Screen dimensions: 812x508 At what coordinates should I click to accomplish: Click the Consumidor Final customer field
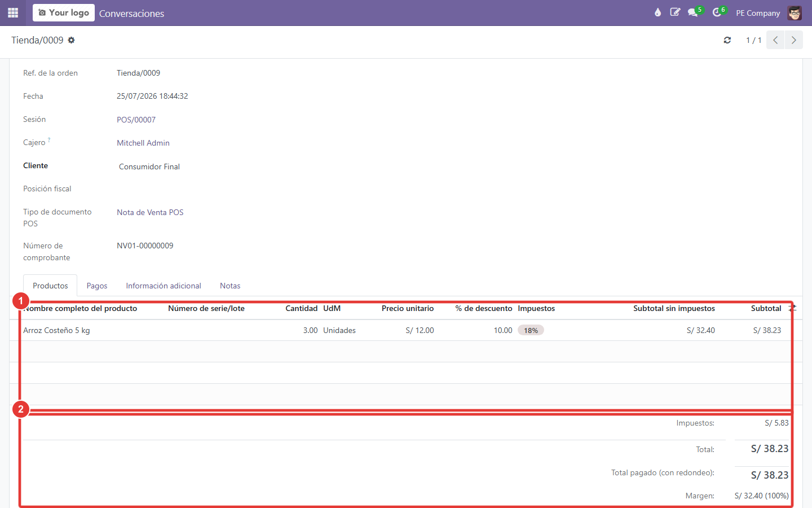[149, 167]
